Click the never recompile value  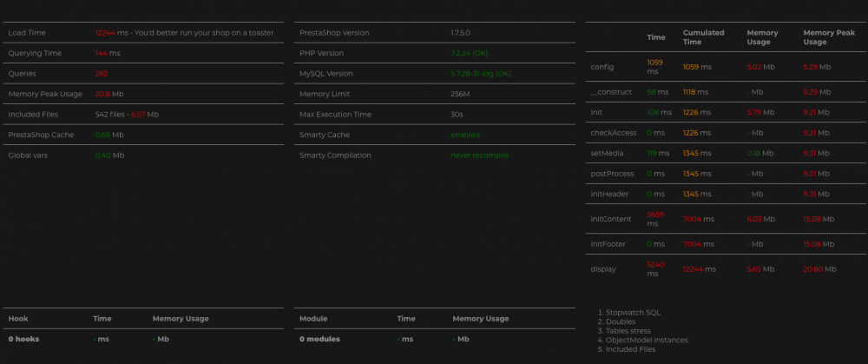click(x=479, y=156)
